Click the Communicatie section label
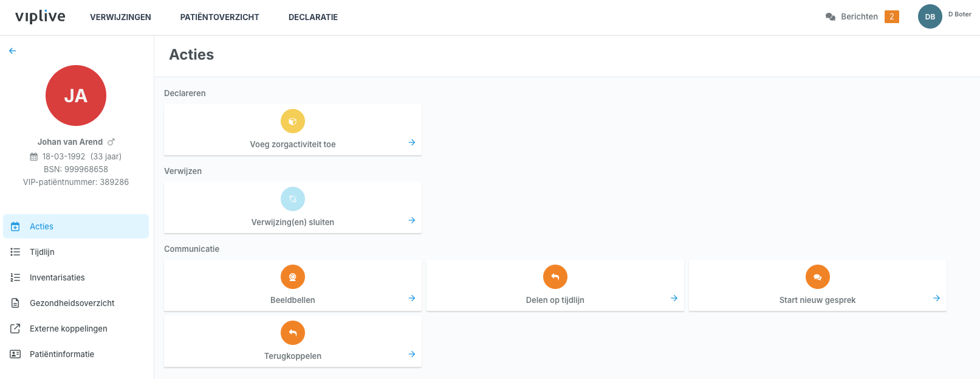Viewport: 980px width, 379px height. coord(191,249)
